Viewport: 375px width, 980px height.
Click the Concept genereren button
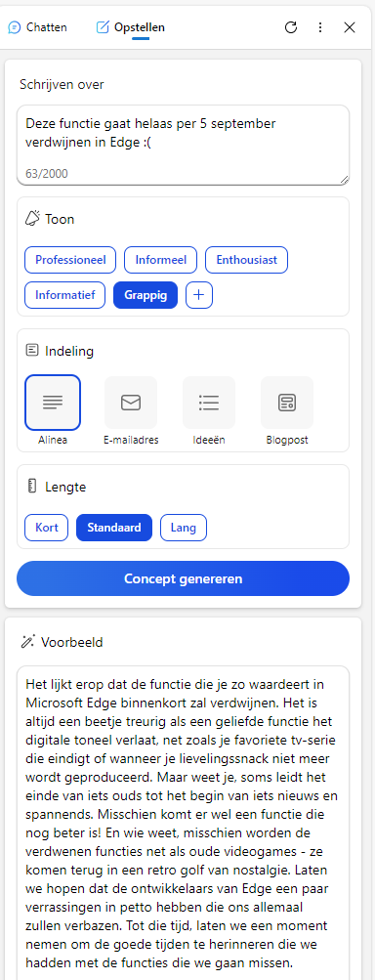tap(184, 578)
